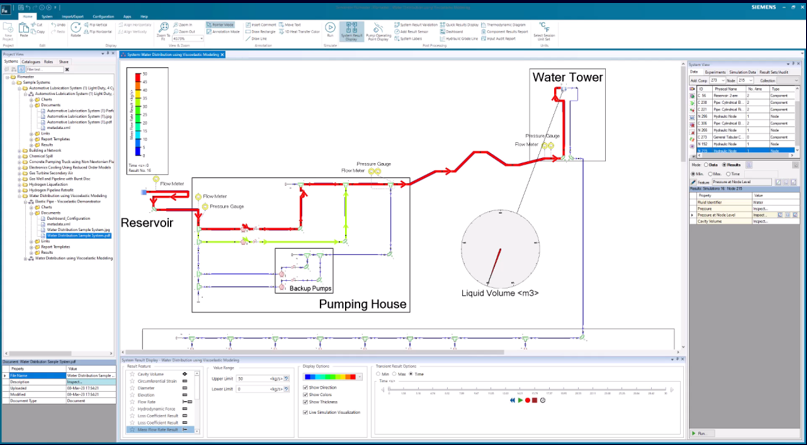Open the color scale dropdown in Display Options
The width and height of the screenshot is (807, 445).
[359, 377]
